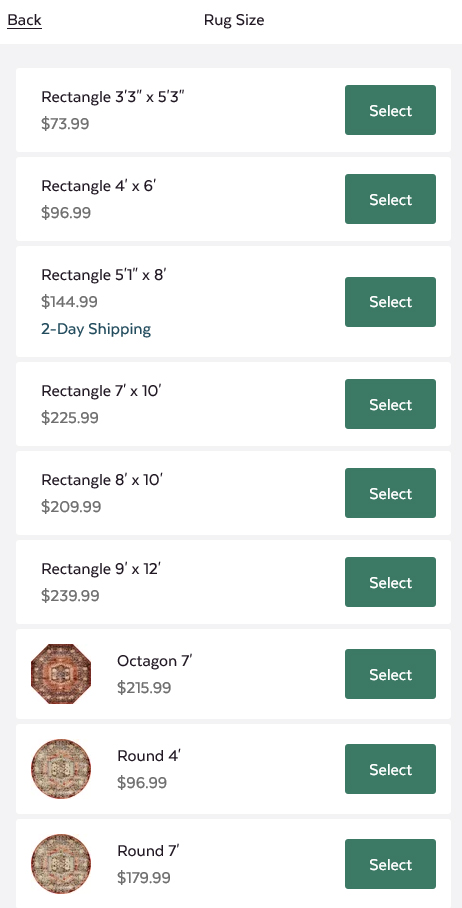Click the octagon rug thumbnail image
The image size is (462, 908).
pos(61,674)
